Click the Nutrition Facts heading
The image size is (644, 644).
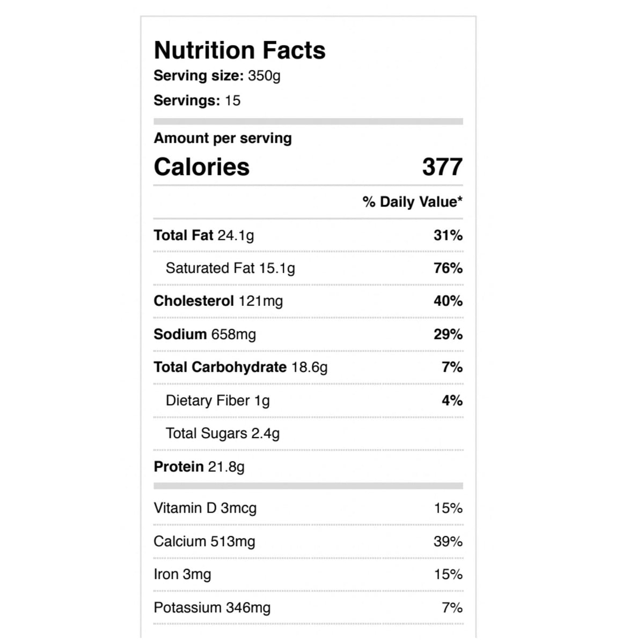[x=239, y=50]
